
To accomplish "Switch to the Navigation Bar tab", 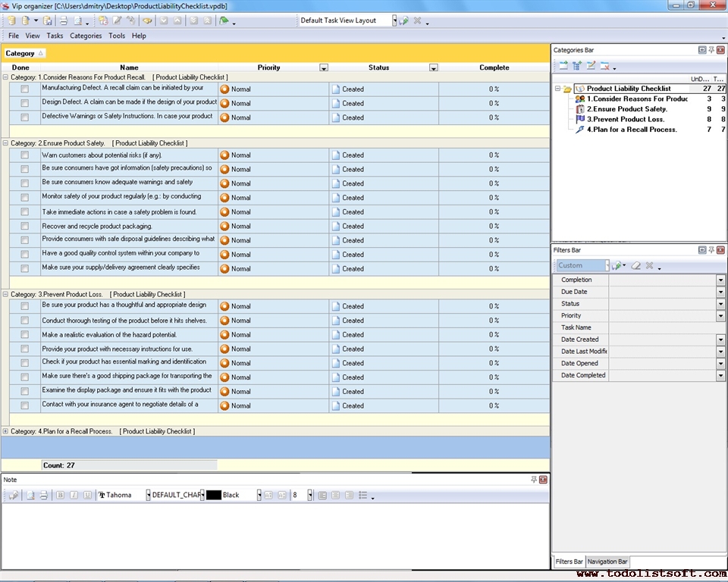I will point(608,562).
